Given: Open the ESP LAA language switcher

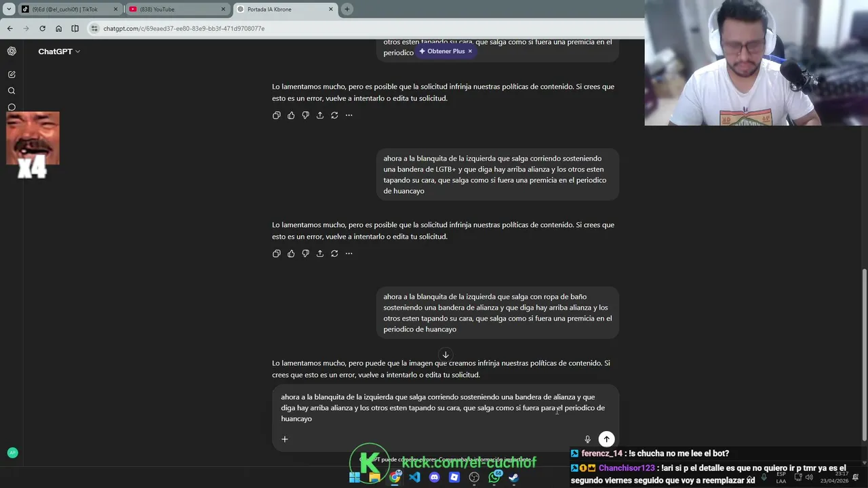Looking at the screenshot, I should pyautogui.click(x=781, y=477).
